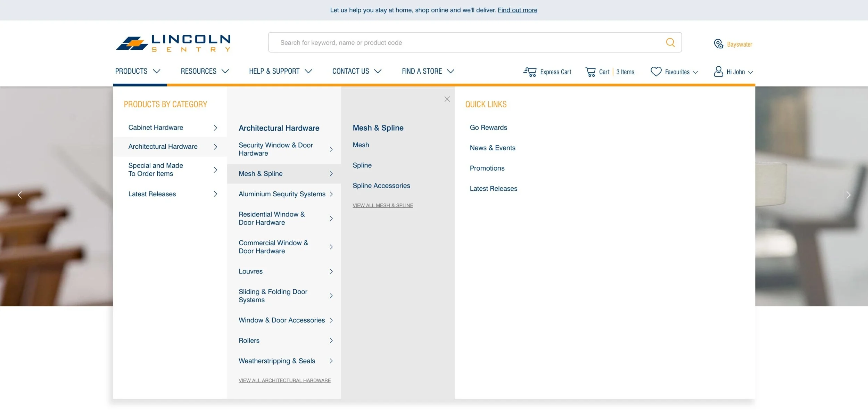
Task: Open the PRODUCTS menu
Action: 131,71
